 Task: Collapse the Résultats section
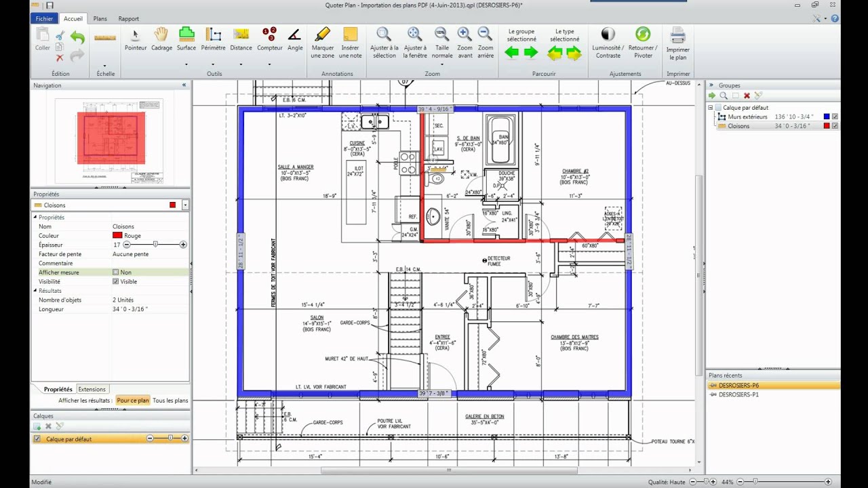[35, 291]
